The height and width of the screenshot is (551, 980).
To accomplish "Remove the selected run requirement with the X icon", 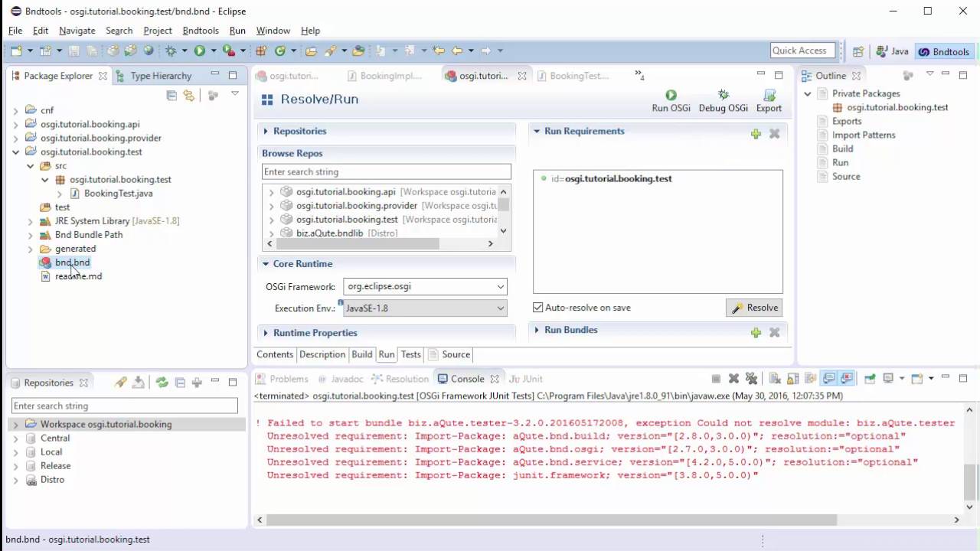I will [x=774, y=133].
